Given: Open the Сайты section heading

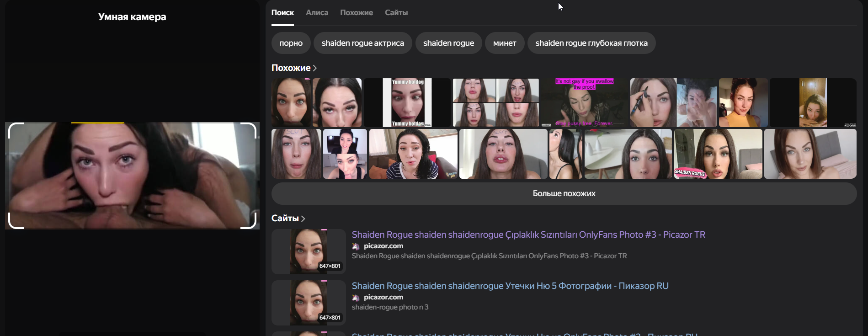Looking at the screenshot, I should [x=285, y=218].
